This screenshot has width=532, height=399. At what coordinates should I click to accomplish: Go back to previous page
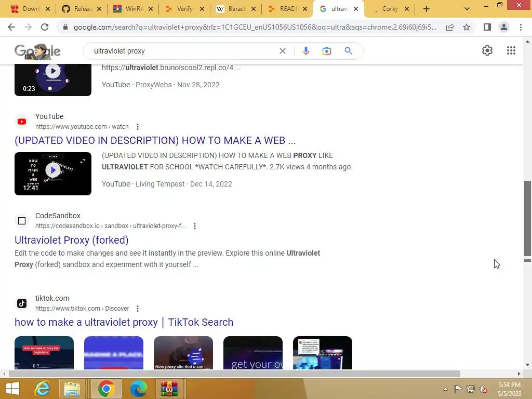coord(11,27)
